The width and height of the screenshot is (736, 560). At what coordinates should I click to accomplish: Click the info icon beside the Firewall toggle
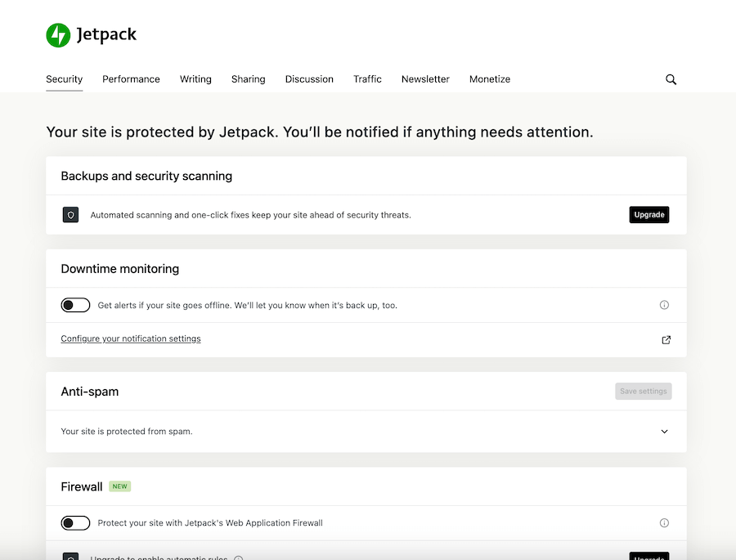click(x=664, y=522)
